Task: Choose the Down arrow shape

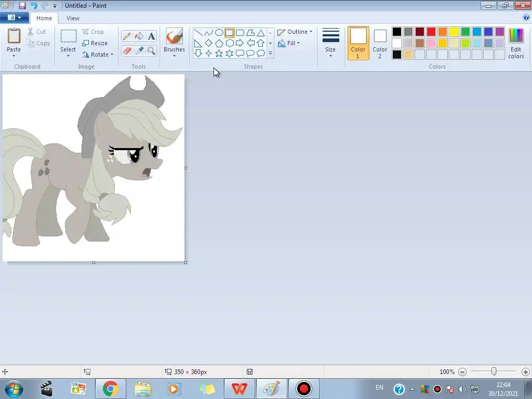Action: click(x=198, y=54)
